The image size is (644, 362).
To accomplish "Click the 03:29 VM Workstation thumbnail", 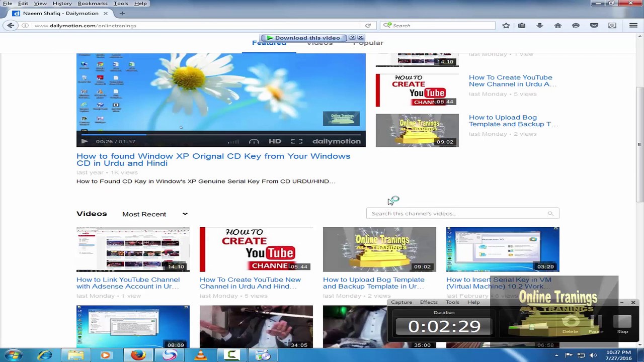I will pyautogui.click(x=503, y=249).
